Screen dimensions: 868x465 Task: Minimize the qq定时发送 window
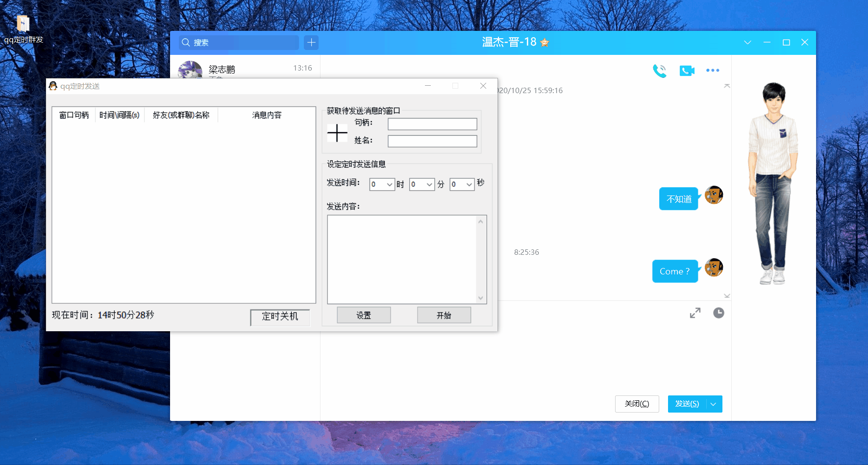pyautogui.click(x=428, y=86)
